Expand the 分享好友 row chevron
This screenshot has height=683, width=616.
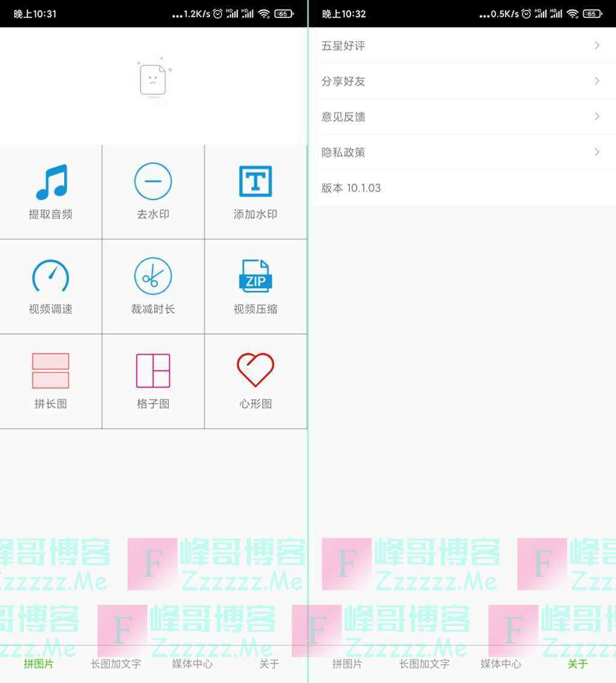(x=597, y=81)
